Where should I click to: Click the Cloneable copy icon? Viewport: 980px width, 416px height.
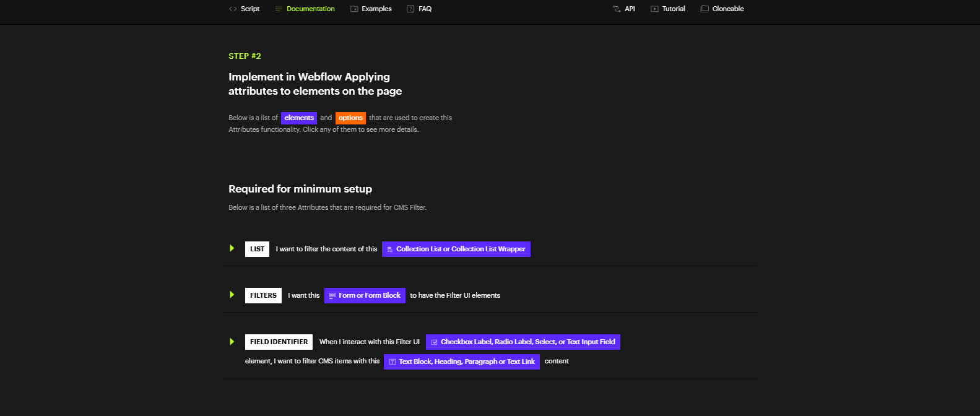705,9
